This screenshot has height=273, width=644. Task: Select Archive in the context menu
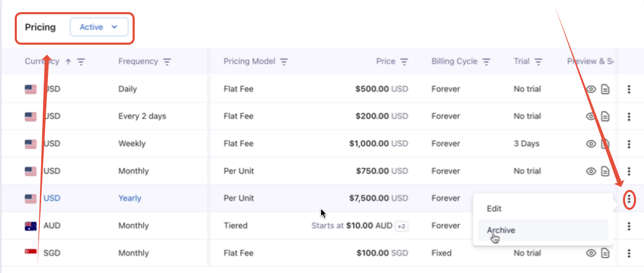[x=501, y=230]
